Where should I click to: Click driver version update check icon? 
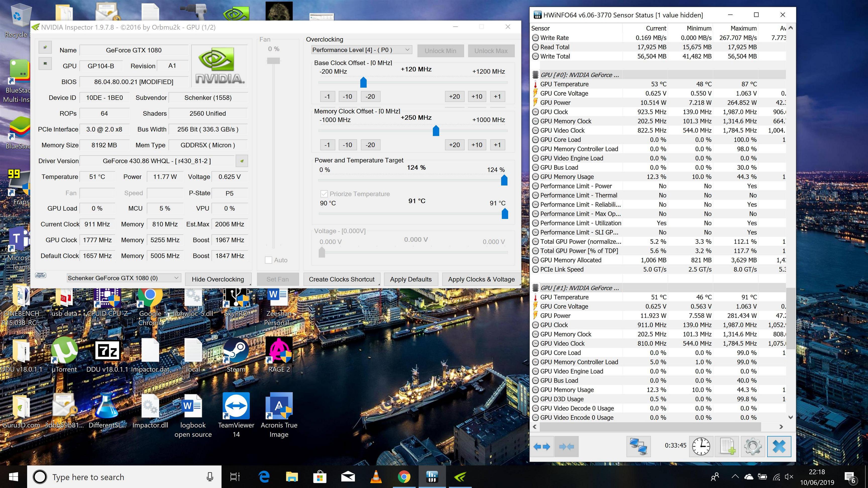(242, 161)
